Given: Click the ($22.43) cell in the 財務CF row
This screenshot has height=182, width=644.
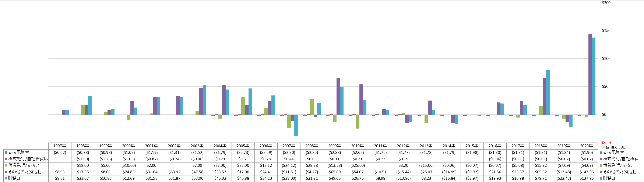Looking at the screenshot, I should (564, 179).
